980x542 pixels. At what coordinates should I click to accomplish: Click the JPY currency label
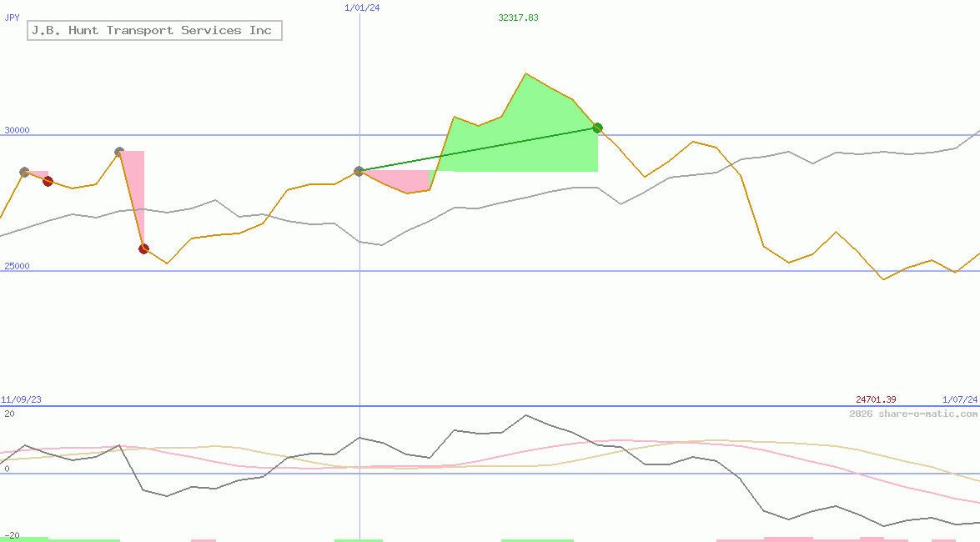pyautogui.click(x=12, y=18)
